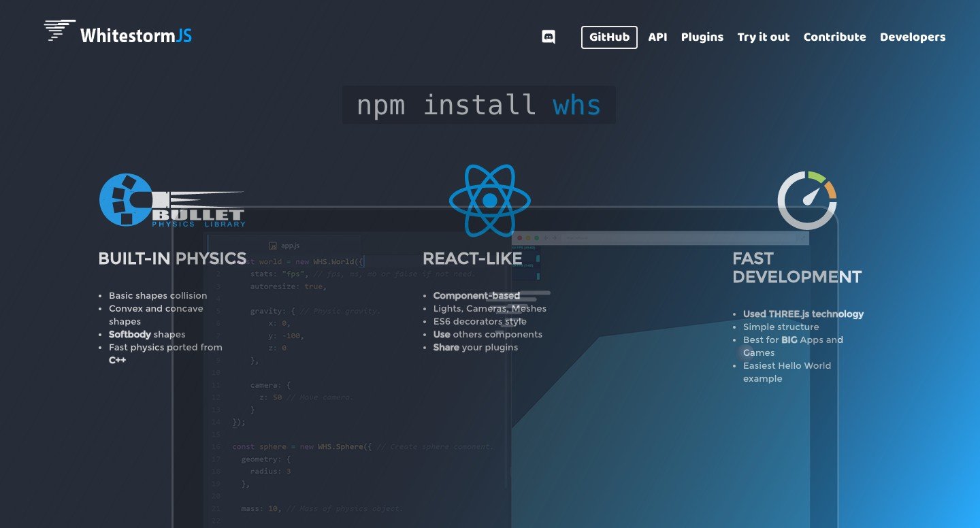
Task: Click the GitHub button
Action: point(608,37)
